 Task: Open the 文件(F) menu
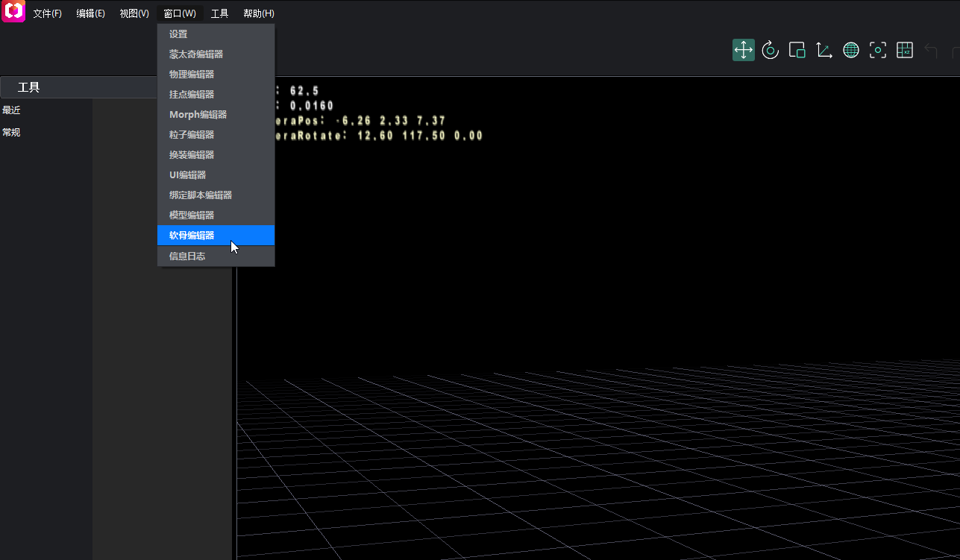click(x=48, y=13)
